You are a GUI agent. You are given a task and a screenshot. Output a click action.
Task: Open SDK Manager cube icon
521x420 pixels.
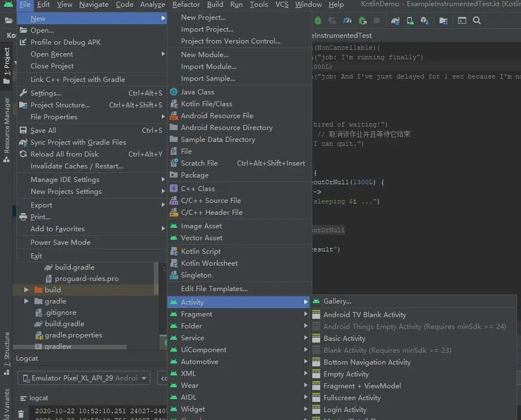(x=425, y=20)
